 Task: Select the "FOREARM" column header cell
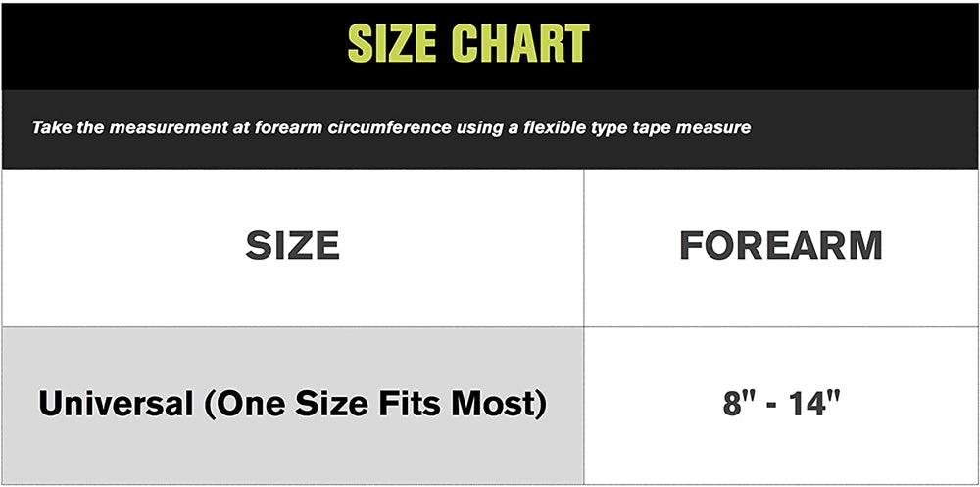click(x=780, y=246)
